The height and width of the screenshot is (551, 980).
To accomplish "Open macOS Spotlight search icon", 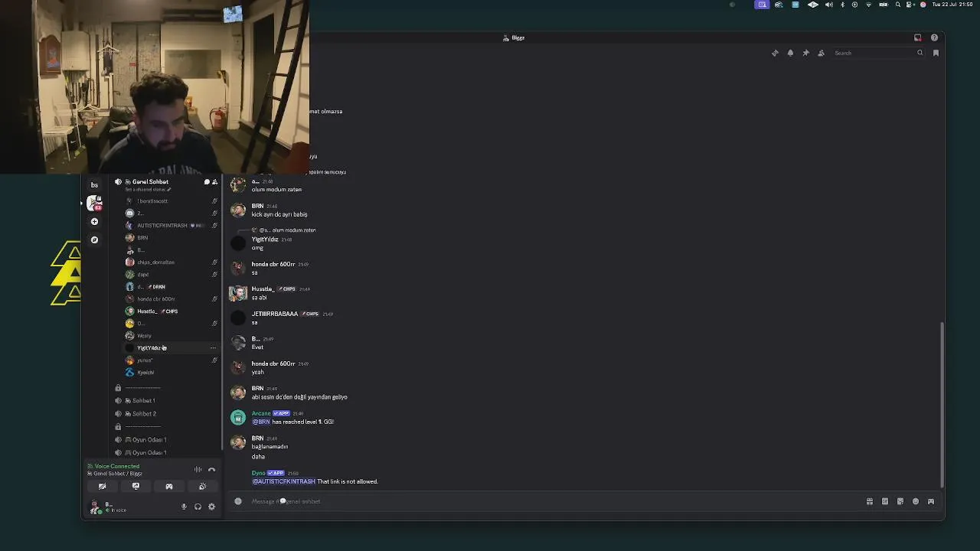I will (x=898, y=5).
